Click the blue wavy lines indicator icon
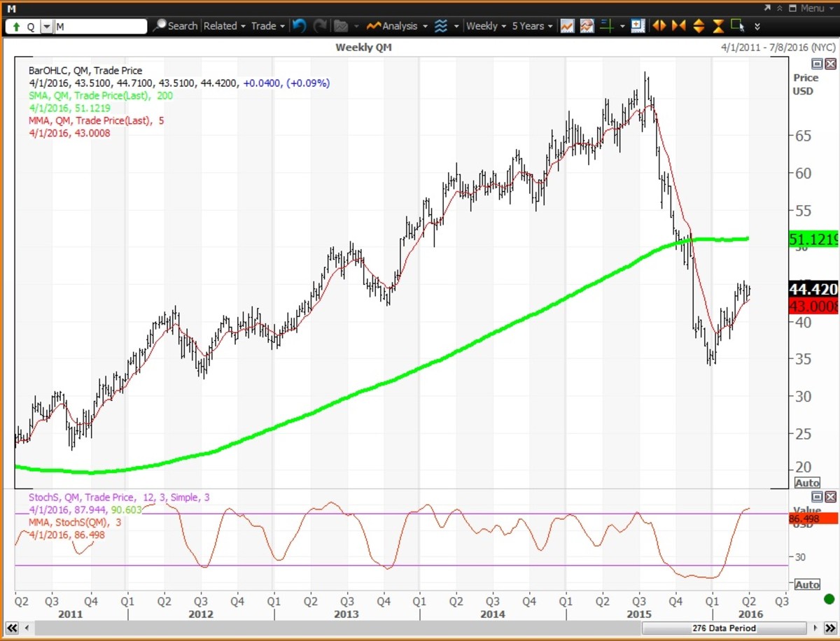 [x=440, y=26]
